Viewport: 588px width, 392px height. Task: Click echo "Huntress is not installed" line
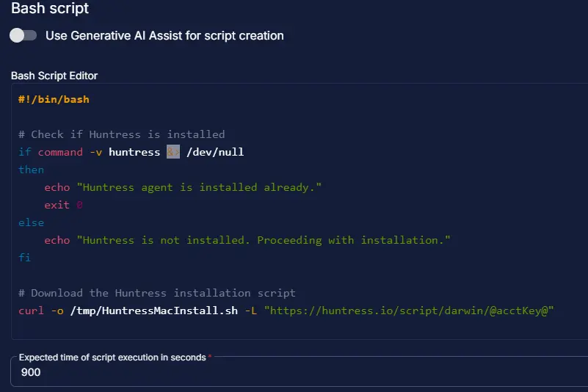click(x=247, y=240)
